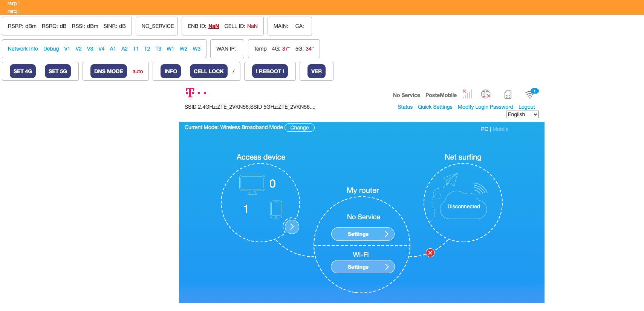Click the desktop monitor device icon
Screen dimensions: 644x311
click(x=252, y=185)
